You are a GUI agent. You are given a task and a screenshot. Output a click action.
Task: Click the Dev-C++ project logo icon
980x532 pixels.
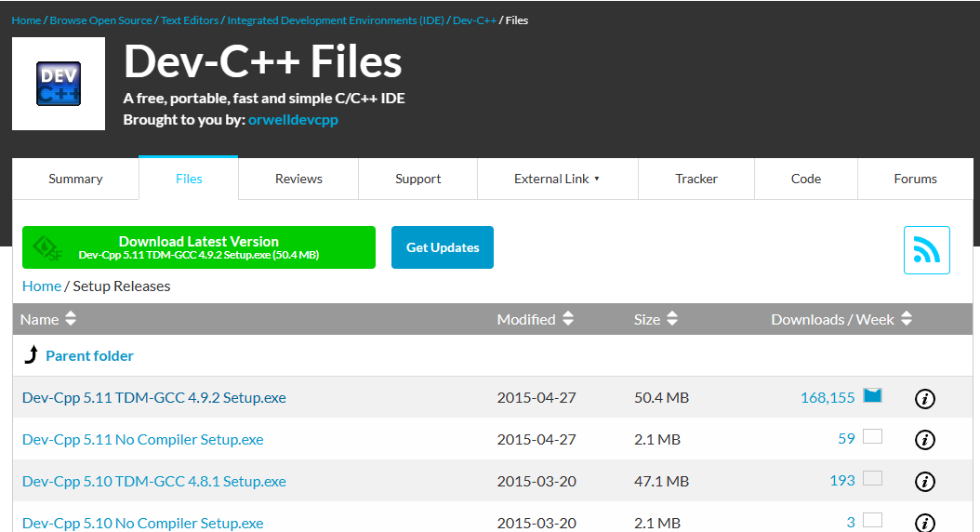(x=58, y=84)
